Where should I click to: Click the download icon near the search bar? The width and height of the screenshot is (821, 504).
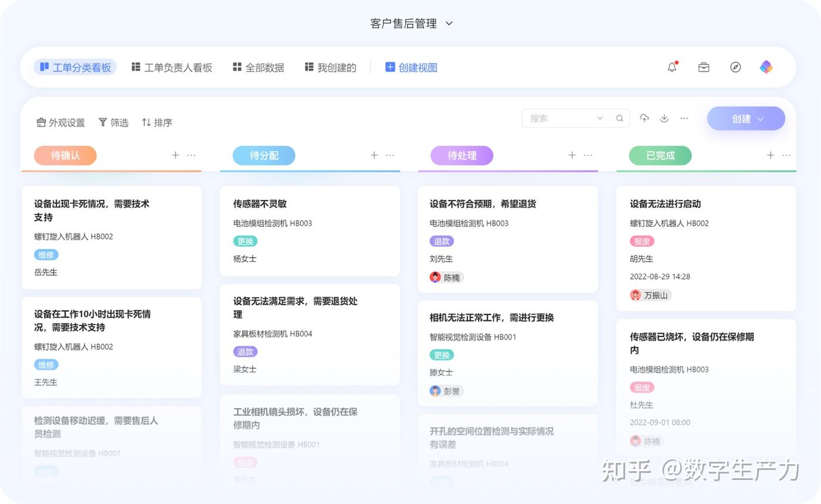coord(664,118)
